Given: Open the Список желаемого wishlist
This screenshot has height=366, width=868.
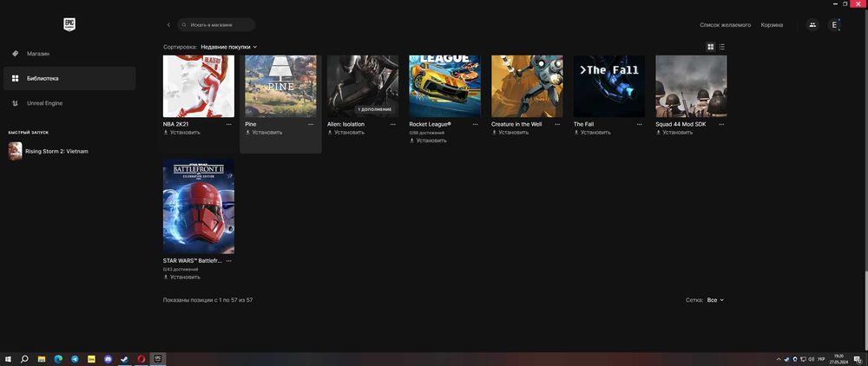Looking at the screenshot, I should [725, 25].
